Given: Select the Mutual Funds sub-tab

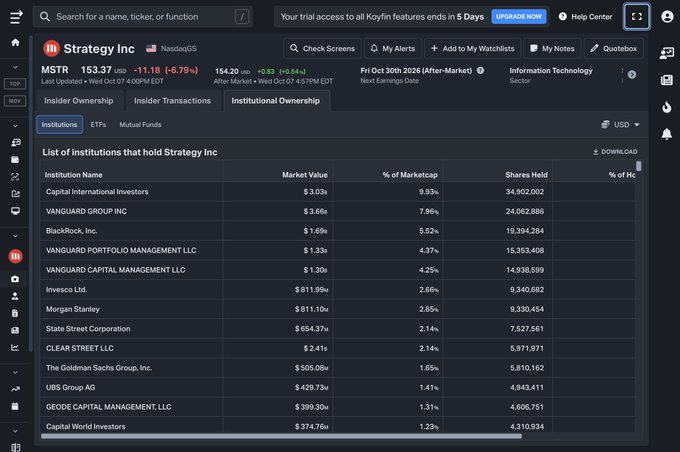Looking at the screenshot, I should point(140,124).
